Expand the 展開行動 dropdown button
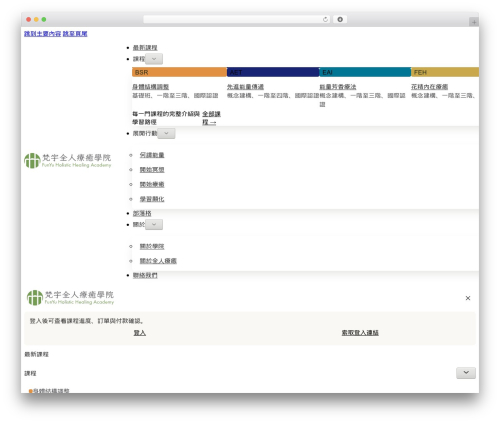This screenshot has width=500, height=423. point(166,133)
